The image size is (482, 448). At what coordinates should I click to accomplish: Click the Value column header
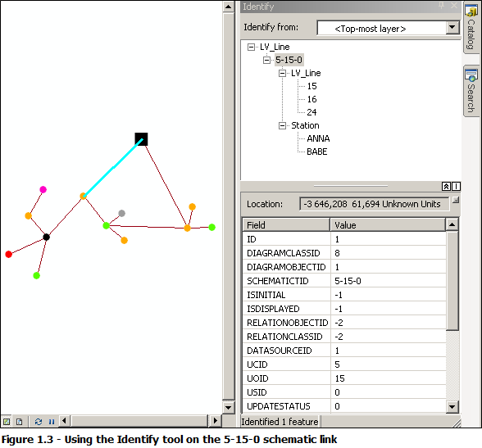pos(388,225)
